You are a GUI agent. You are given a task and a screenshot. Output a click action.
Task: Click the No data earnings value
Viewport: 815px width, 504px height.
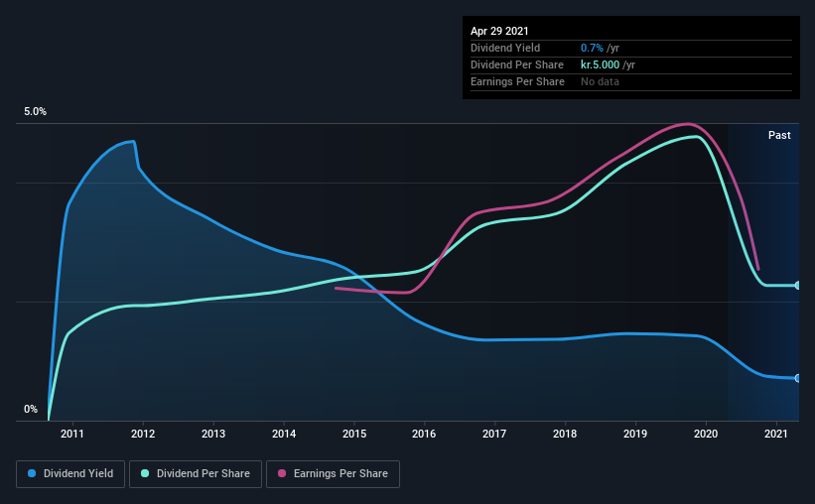(600, 81)
